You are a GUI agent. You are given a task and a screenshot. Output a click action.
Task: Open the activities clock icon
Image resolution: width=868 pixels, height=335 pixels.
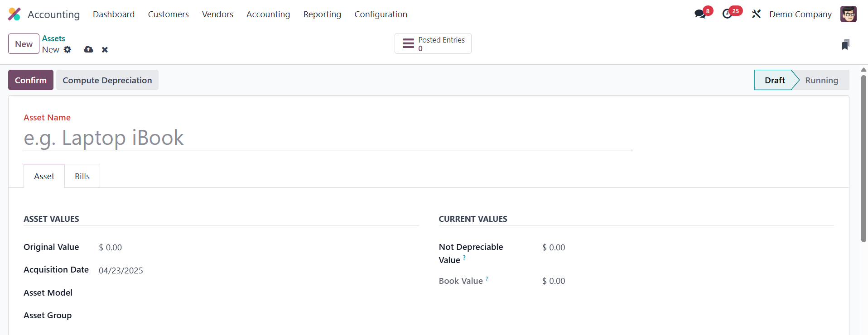click(x=727, y=14)
